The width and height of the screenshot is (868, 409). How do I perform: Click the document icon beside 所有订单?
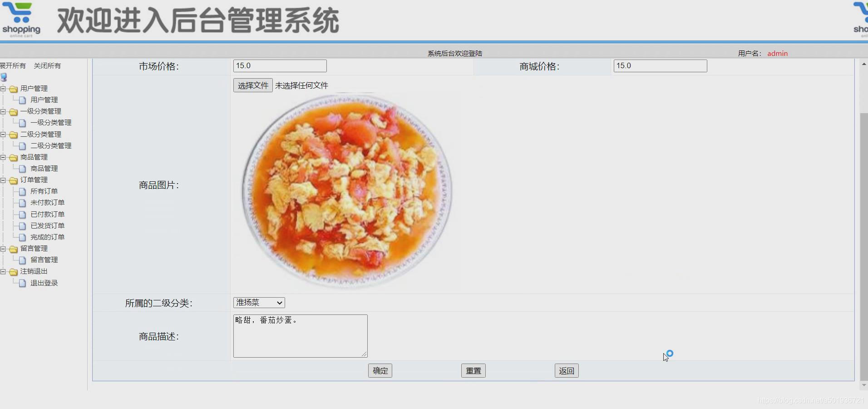click(x=23, y=191)
